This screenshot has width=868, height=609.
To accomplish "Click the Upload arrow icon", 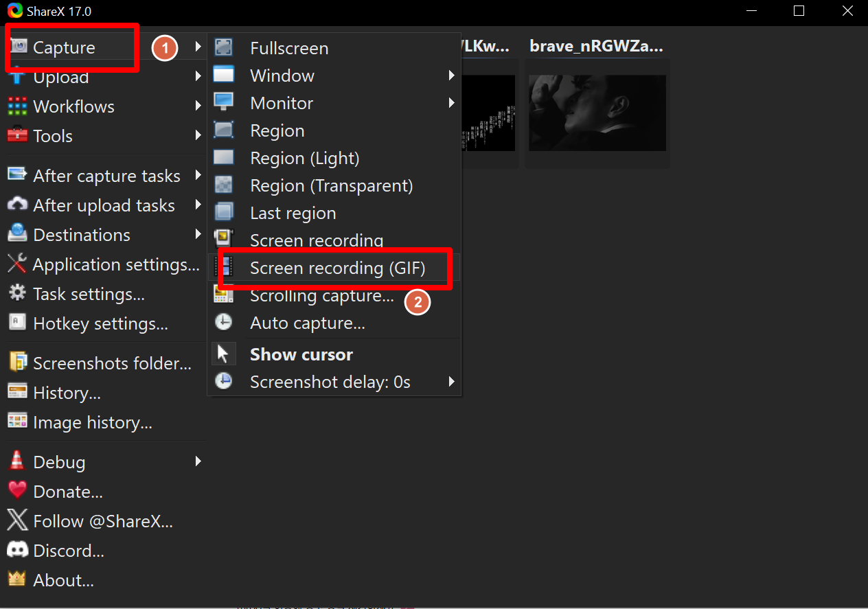I will point(17,76).
